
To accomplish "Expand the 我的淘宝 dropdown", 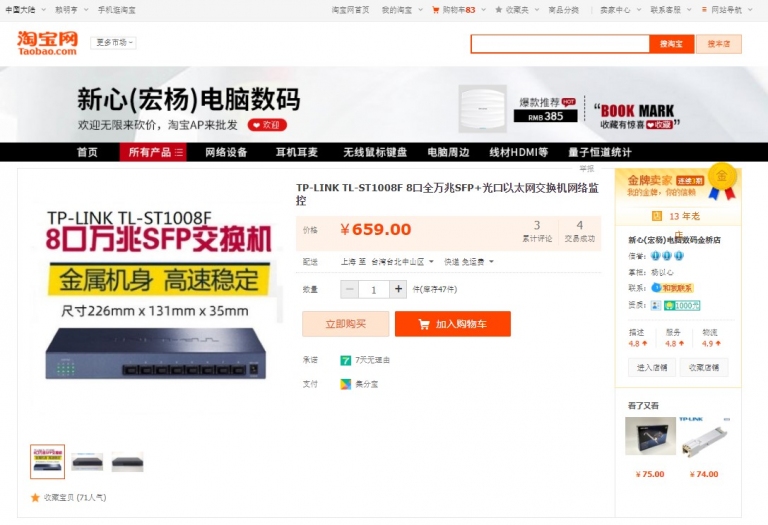I will (402, 10).
